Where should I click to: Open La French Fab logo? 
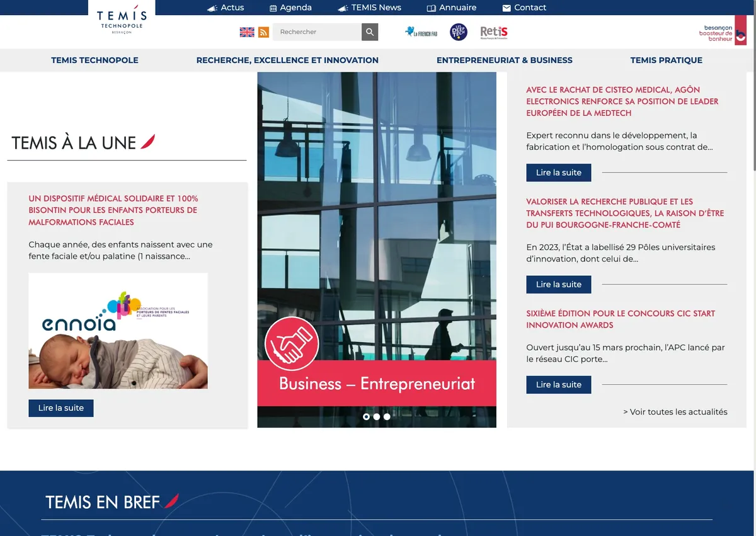tap(421, 32)
